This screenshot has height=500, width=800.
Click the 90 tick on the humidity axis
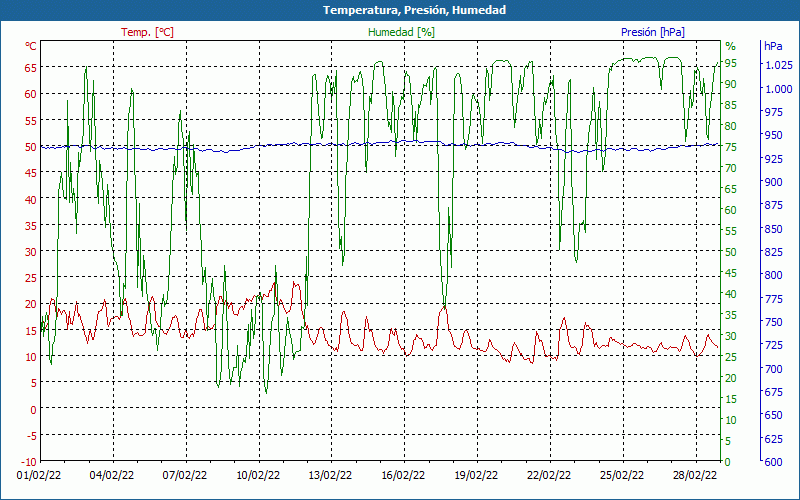pyautogui.click(x=731, y=84)
